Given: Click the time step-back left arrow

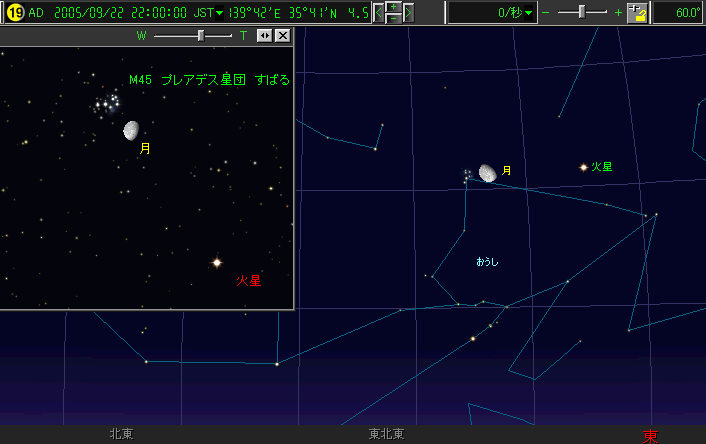Looking at the screenshot, I should pyautogui.click(x=379, y=13).
